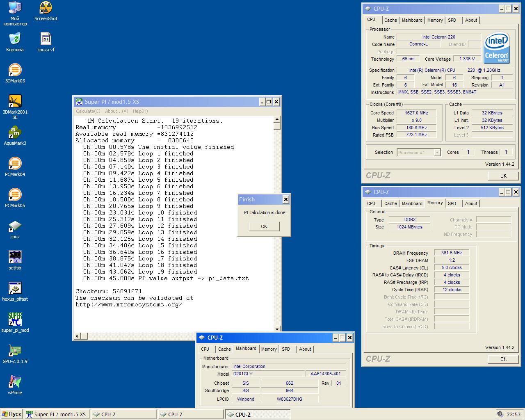Click the Intel Celeron 220 name field
Screen dimensions: 525x420
[439, 37]
